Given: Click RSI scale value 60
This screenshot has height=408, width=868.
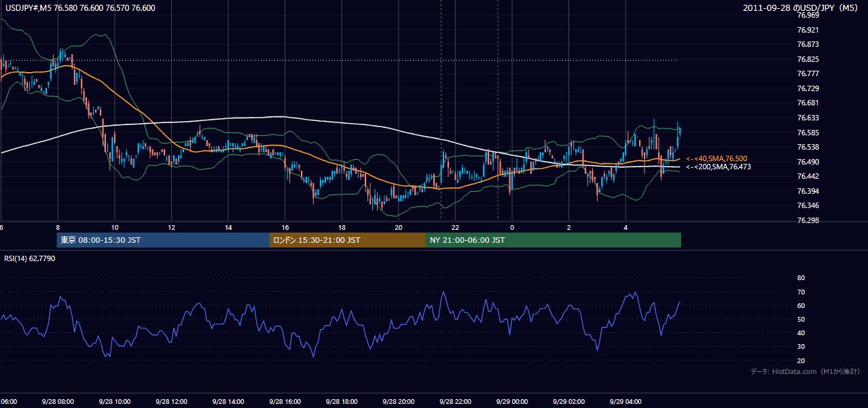Looking at the screenshot, I should tap(801, 305).
